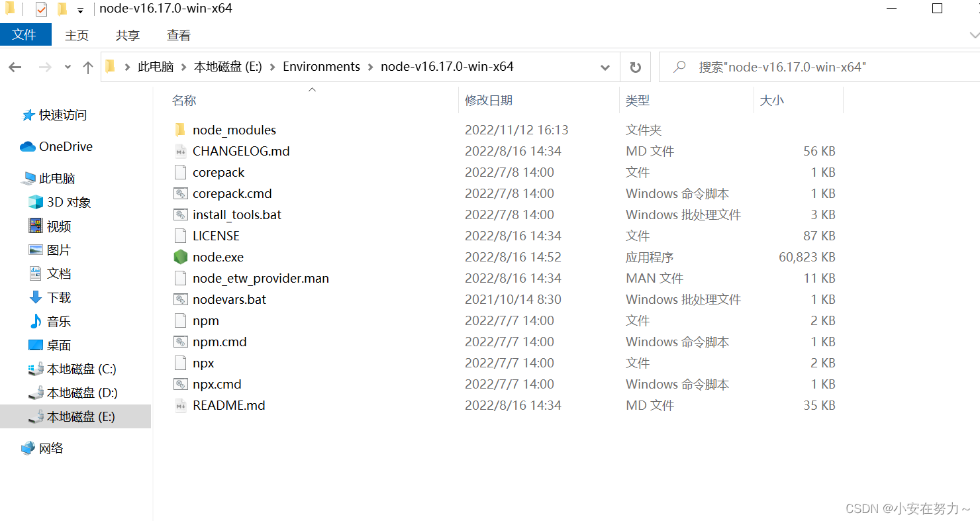Viewport: 980px width, 521px height.
Task: Click the npx.cmd script icon
Action: (x=180, y=384)
